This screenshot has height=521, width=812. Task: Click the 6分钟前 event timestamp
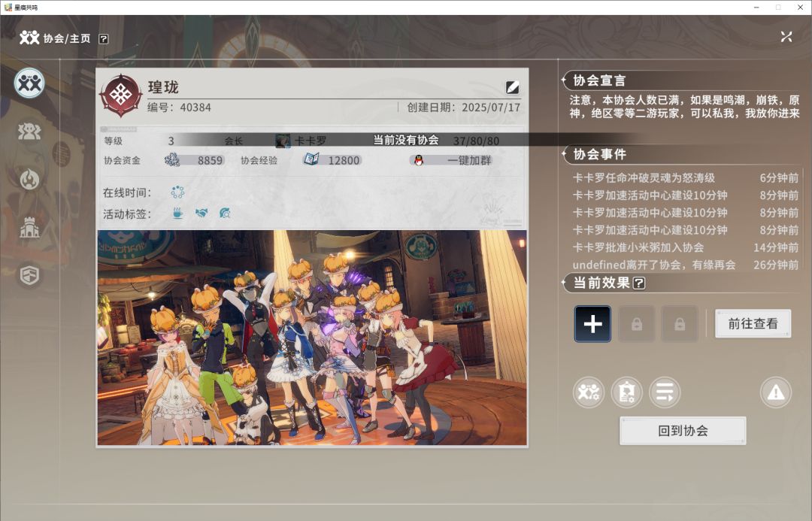point(779,178)
